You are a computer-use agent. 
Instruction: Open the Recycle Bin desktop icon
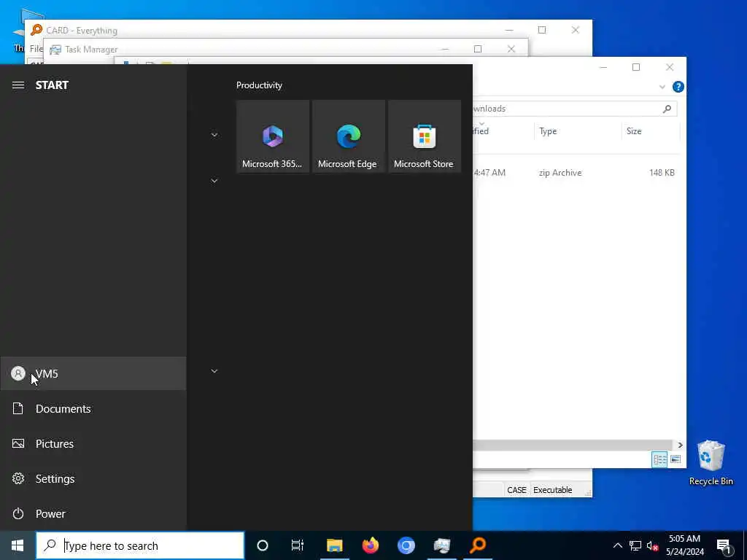coord(711,462)
